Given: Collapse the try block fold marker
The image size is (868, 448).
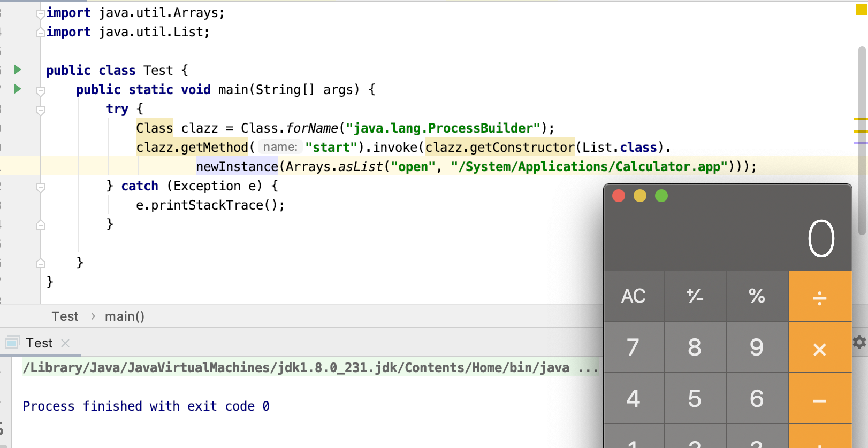Looking at the screenshot, I should [x=41, y=110].
